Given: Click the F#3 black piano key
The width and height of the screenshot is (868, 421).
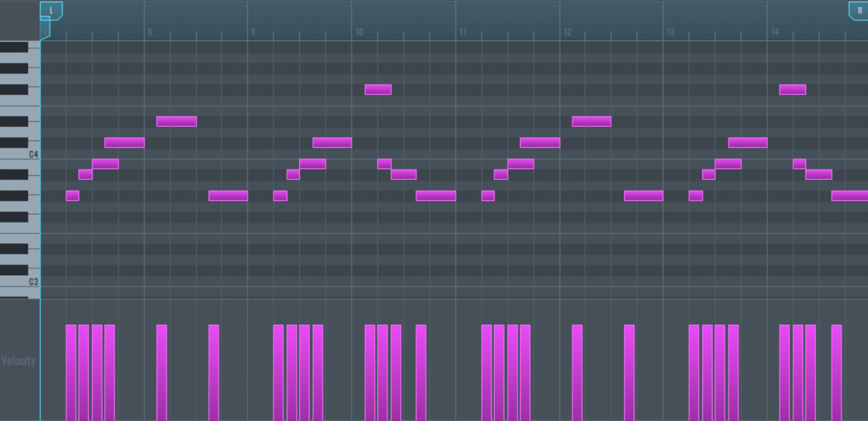Looking at the screenshot, I should tap(14, 217).
